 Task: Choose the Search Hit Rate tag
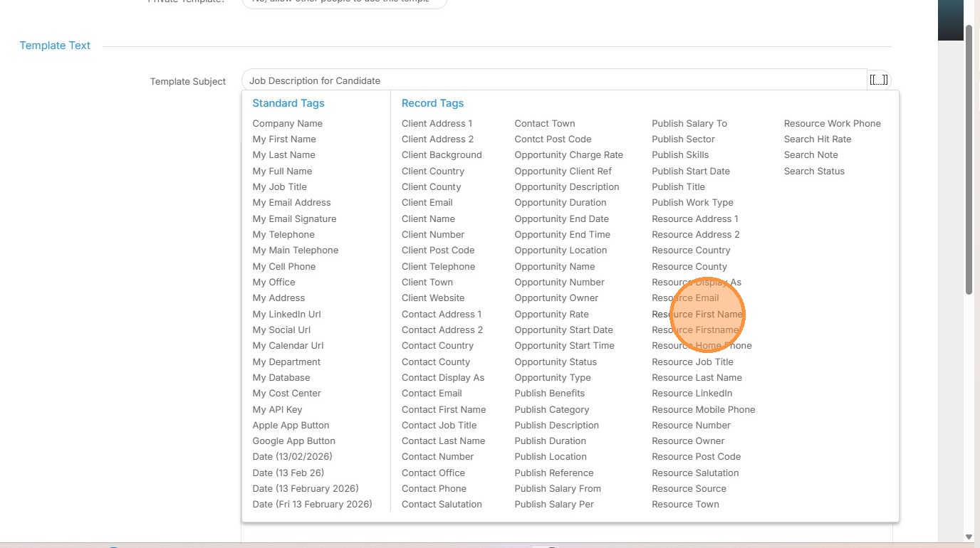tap(818, 139)
